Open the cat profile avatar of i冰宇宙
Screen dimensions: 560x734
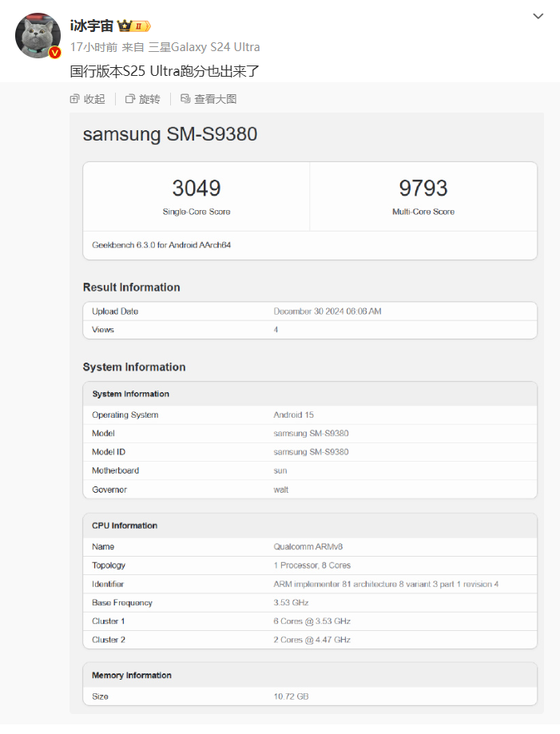click(38, 36)
